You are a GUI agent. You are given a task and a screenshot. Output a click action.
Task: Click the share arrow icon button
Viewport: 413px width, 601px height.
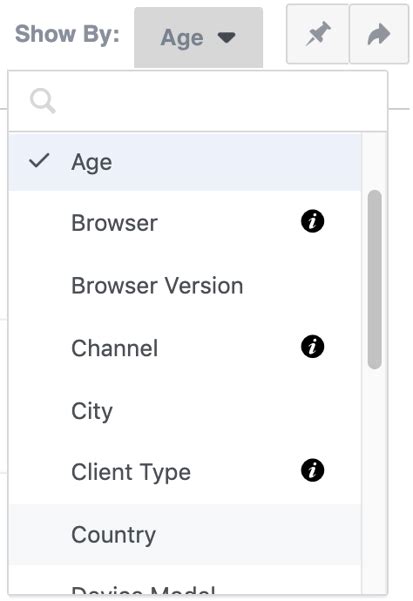click(379, 34)
